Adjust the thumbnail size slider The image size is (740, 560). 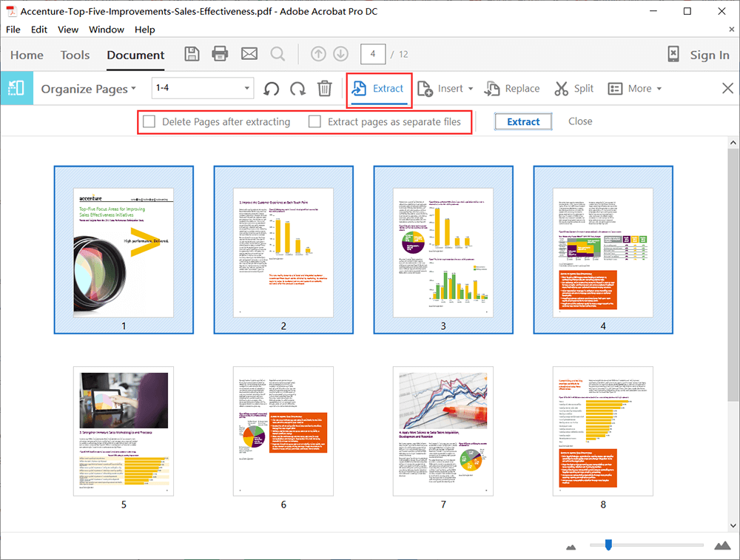pos(608,545)
